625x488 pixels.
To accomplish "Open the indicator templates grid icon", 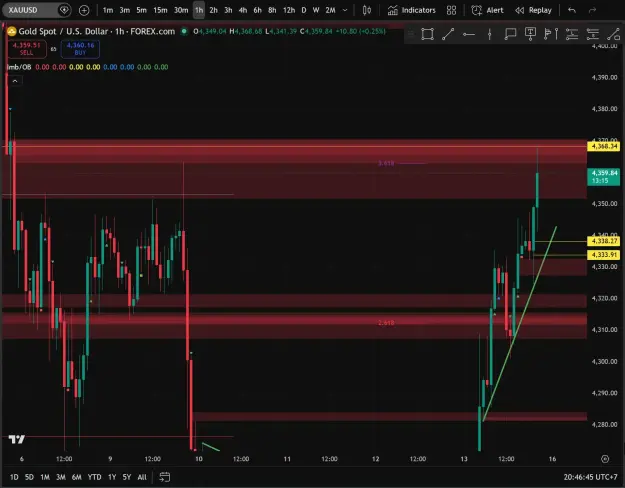I will tap(451, 10).
